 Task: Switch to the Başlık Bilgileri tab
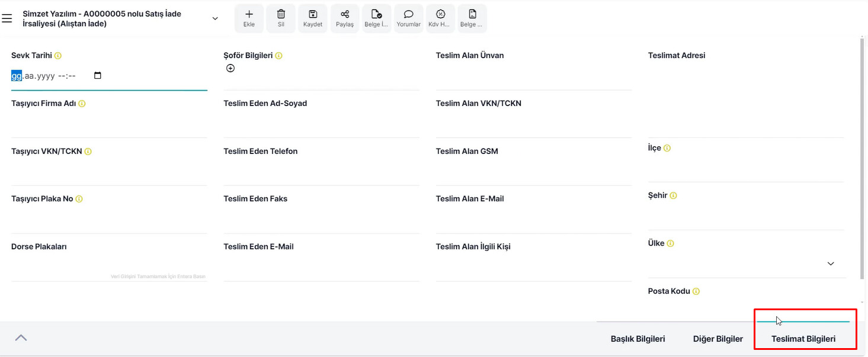point(638,339)
